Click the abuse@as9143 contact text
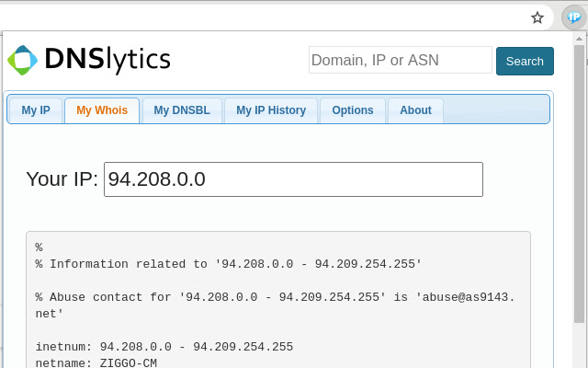588x368 pixels. (x=465, y=297)
